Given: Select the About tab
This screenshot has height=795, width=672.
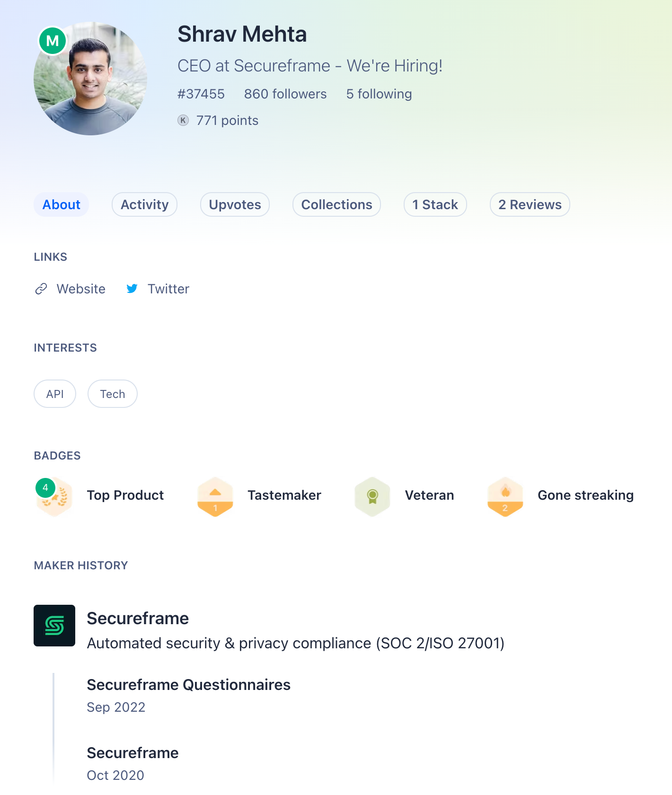Looking at the screenshot, I should pos(61,204).
